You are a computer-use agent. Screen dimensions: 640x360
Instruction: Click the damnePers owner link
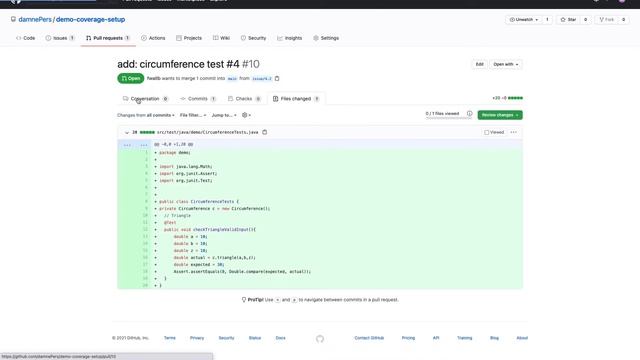35,20
